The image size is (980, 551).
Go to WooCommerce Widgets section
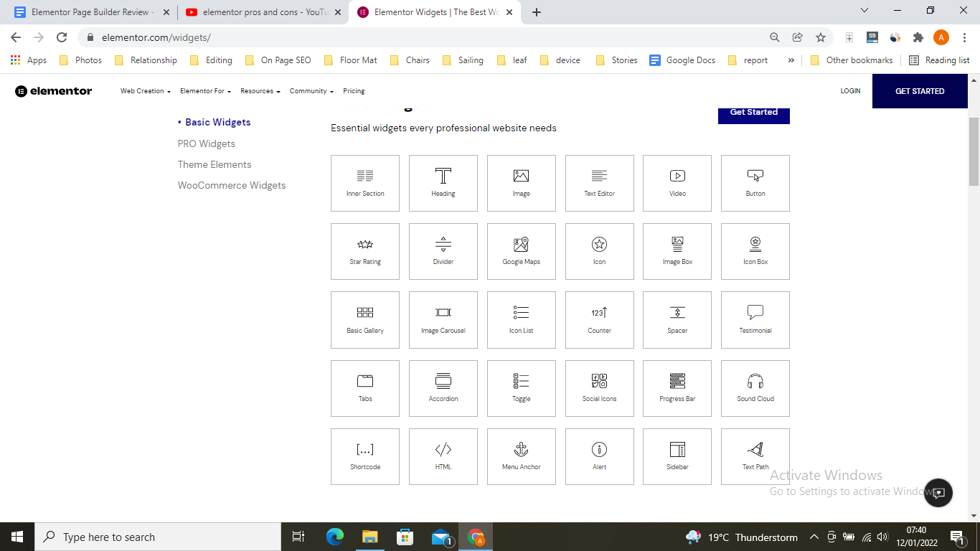click(232, 185)
